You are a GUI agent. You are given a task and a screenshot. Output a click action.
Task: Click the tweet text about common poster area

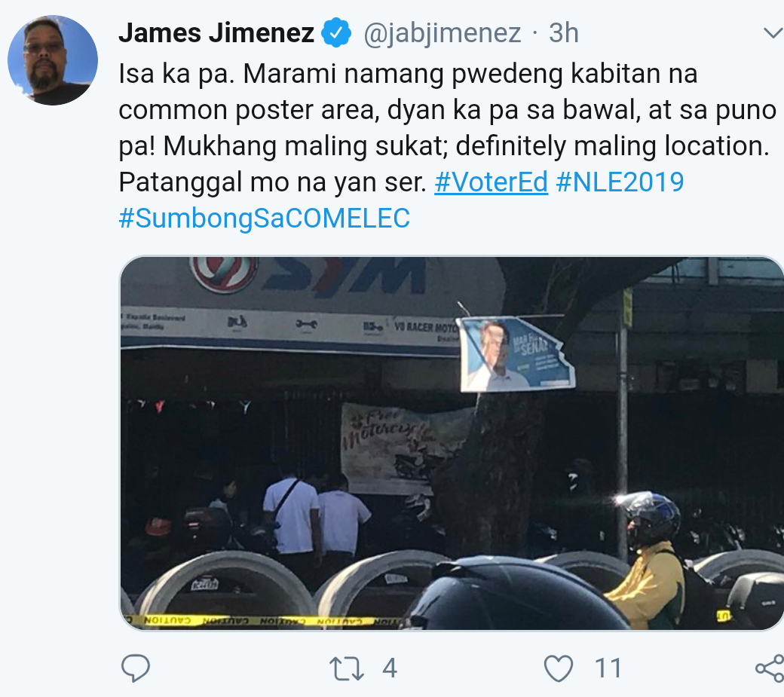point(448,128)
